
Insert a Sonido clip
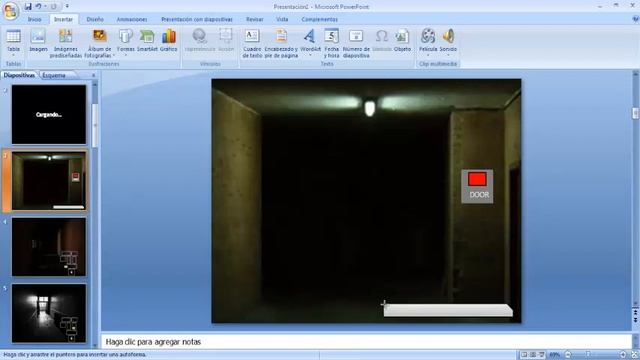click(448, 43)
